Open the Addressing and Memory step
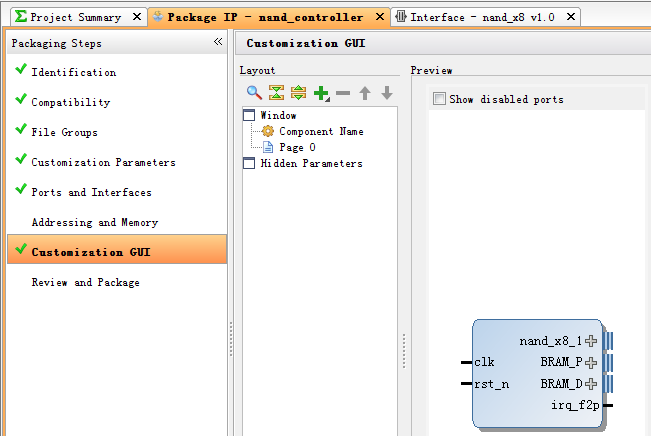651x436 pixels. click(95, 223)
